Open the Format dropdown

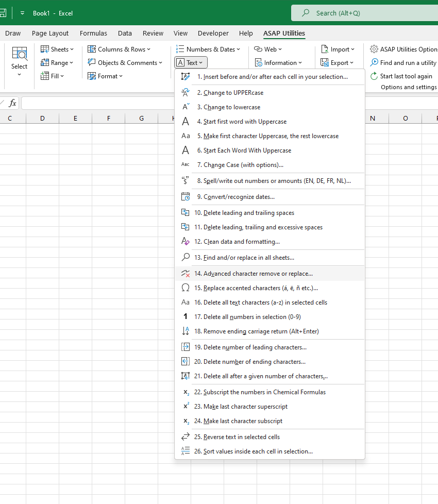105,76
